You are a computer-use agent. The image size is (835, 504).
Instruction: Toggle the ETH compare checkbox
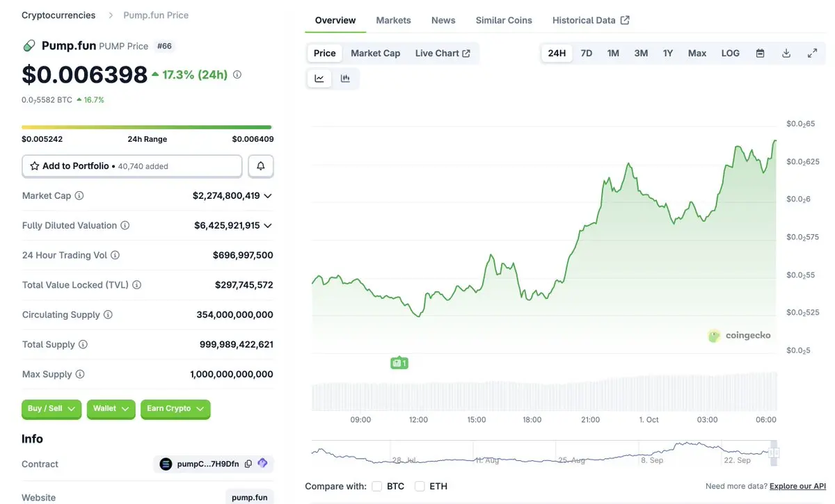(x=420, y=486)
